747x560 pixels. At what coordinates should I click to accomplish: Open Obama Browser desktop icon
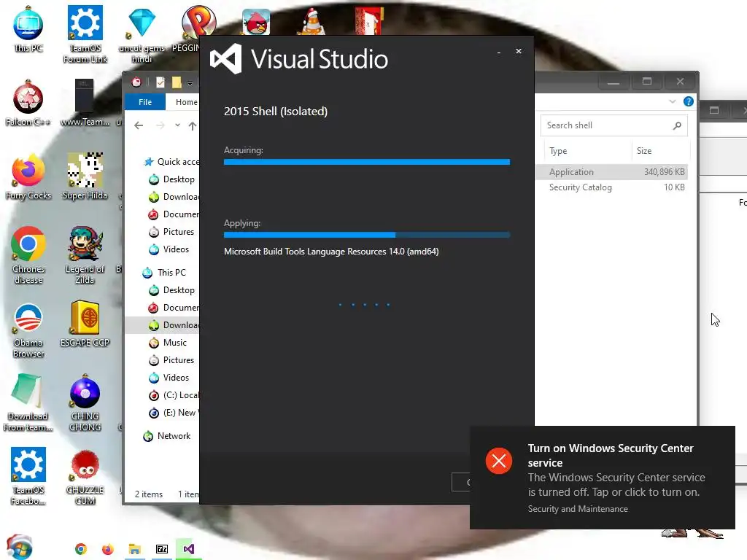click(28, 330)
